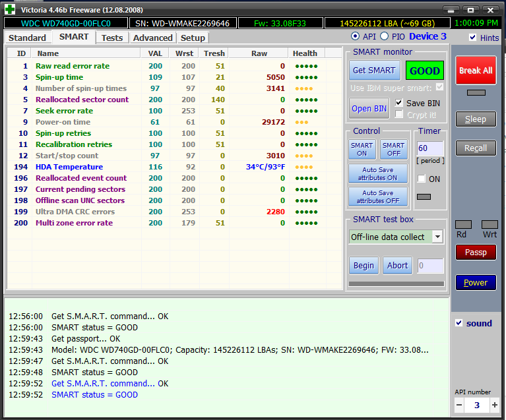
Task: Click the Device 3 label
Action: click(x=427, y=36)
